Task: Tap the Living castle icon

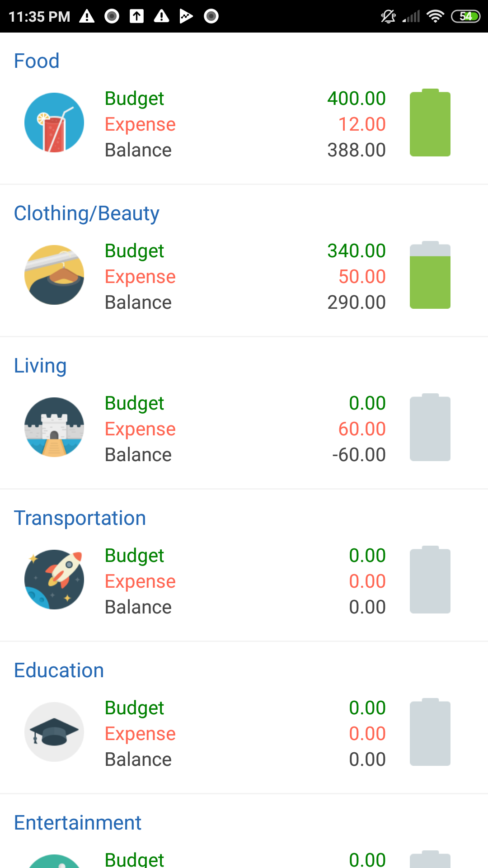Action: pos(54,427)
